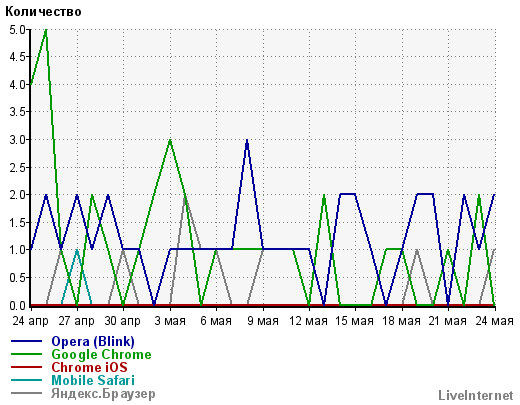Click the Количество chart title

(43, 12)
